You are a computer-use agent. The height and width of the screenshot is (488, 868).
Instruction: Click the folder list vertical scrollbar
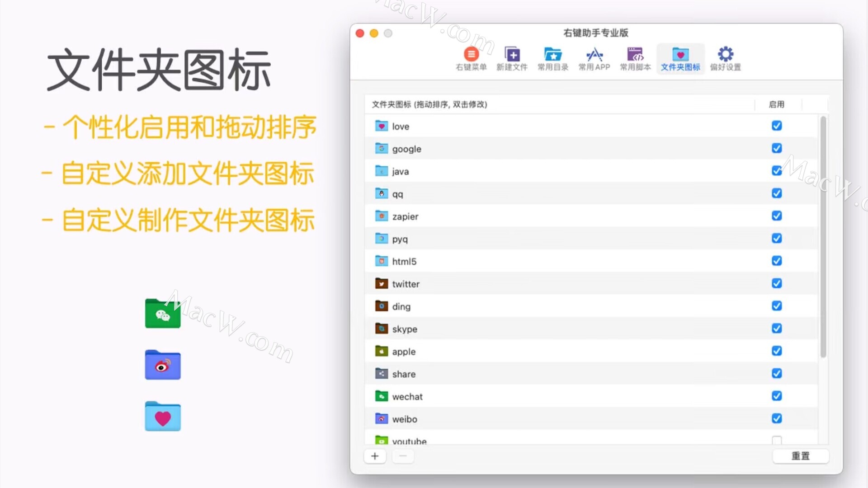coord(823,237)
